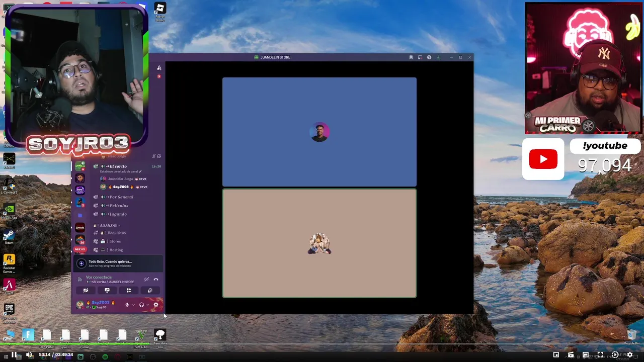Open YouTube logo in stream overlay
Image resolution: width=644 pixels, height=362 pixels.
[x=543, y=159]
